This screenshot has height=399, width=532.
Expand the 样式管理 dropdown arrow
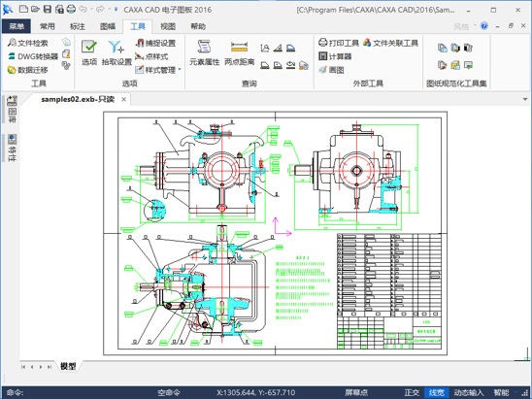pos(180,70)
